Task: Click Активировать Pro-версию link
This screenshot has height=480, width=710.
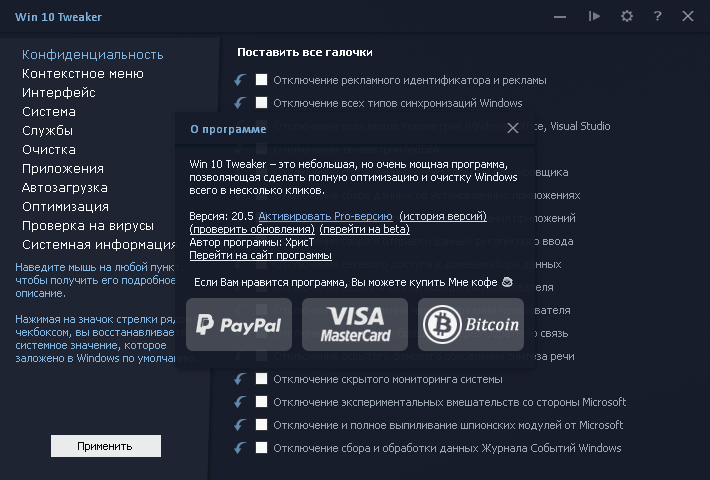Action: click(x=325, y=216)
